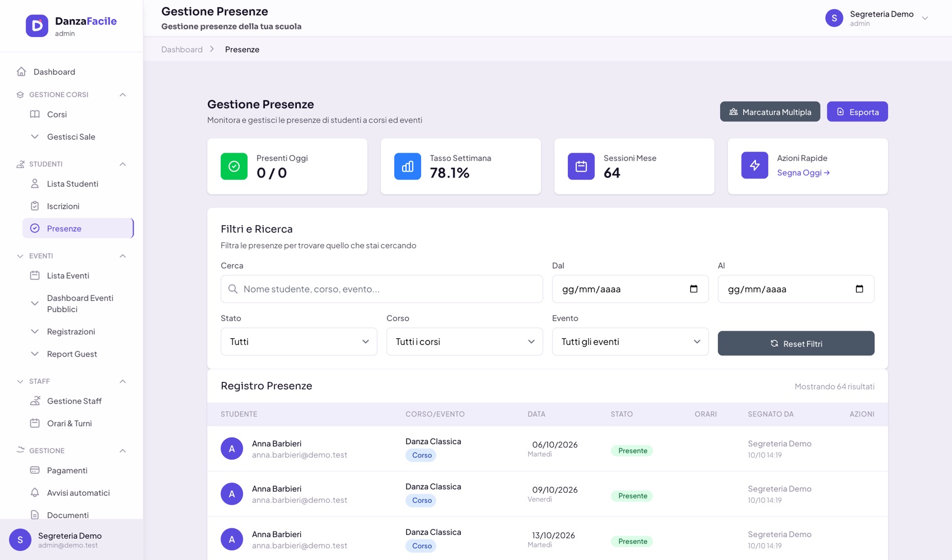This screenshot has height=560, width=952.
Task: Click the Sessioni Mese calendar icon
Action: 581,166
